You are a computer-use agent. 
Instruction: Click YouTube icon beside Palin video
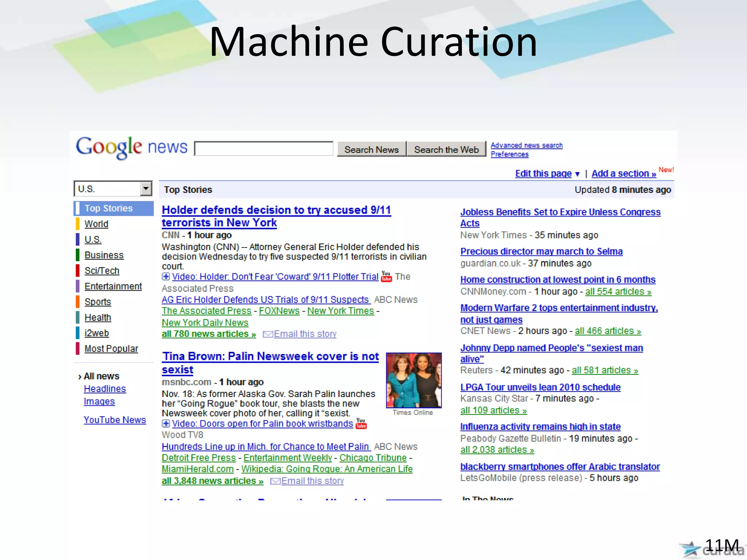click(x=361, y=424)
